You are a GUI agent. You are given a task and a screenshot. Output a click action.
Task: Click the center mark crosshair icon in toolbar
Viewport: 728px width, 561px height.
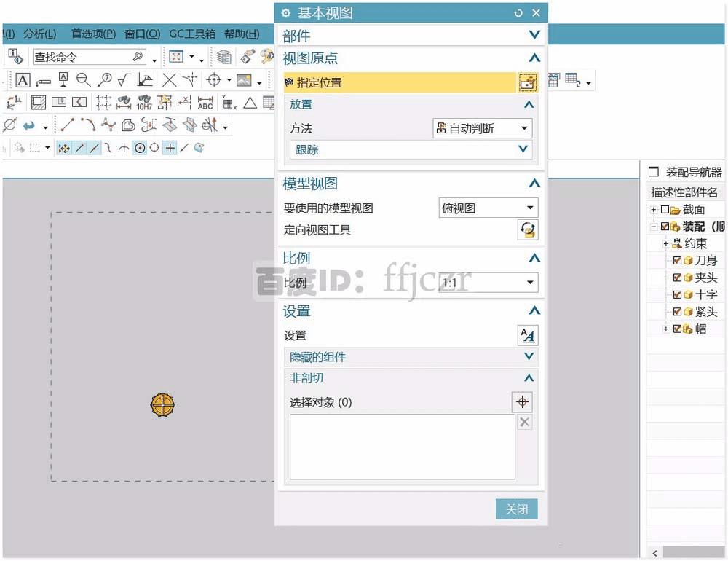tap(213, 79)
